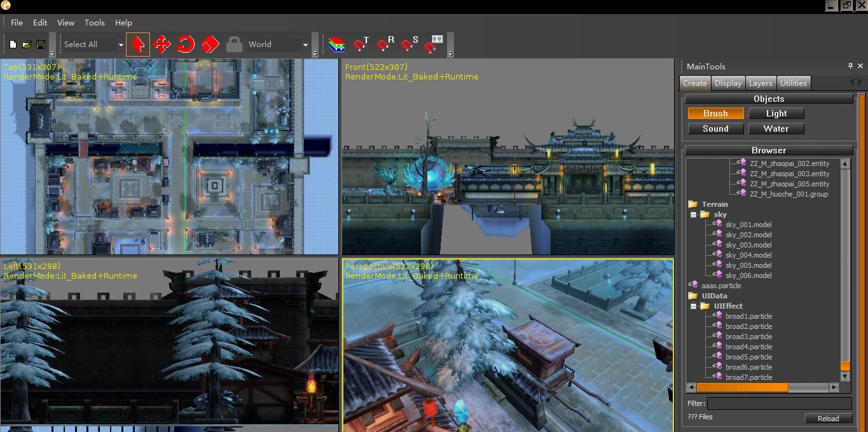Expand the file toolbar overflow arrow

(x=52, y=54)
